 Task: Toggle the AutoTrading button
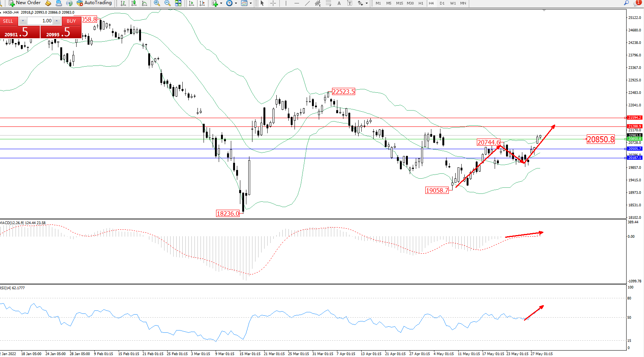[x=94, y=3]
